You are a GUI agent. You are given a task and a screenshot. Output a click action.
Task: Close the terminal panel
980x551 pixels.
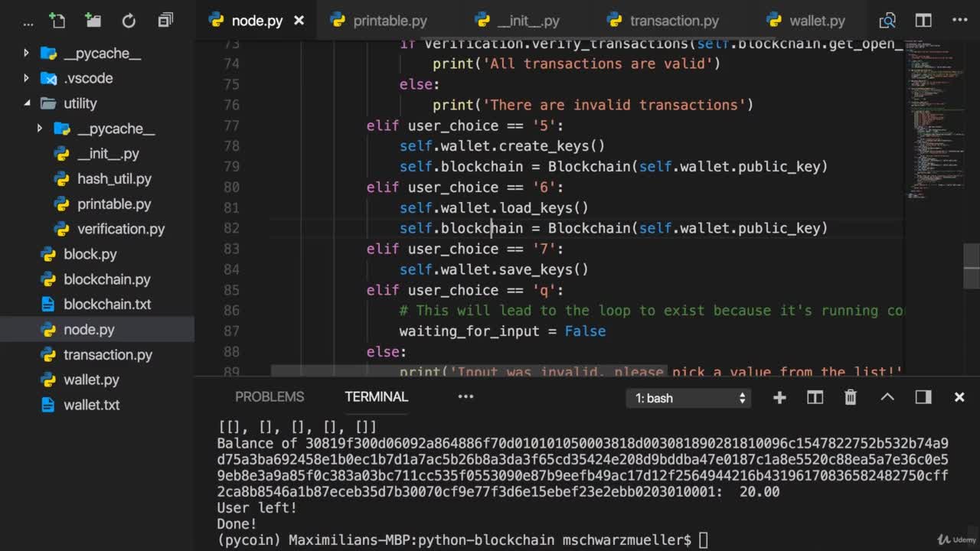959,397
